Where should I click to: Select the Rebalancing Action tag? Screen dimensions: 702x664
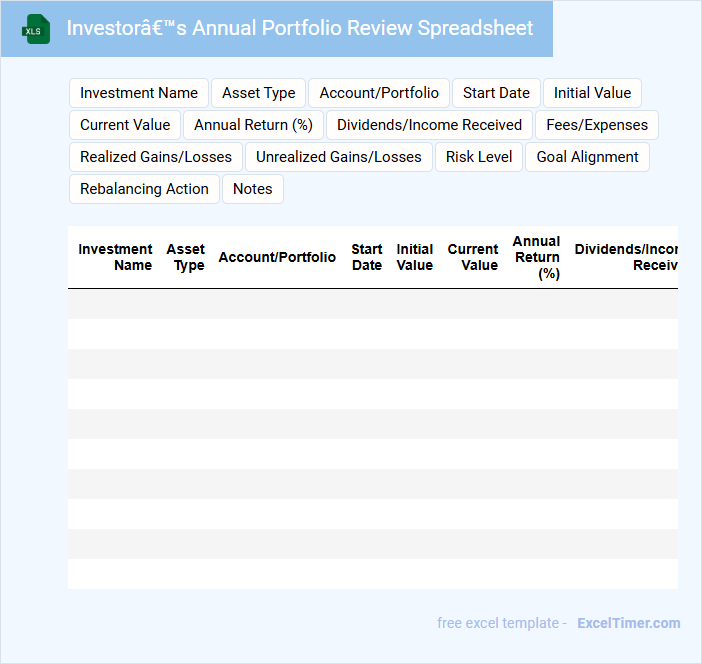point(144,189)
